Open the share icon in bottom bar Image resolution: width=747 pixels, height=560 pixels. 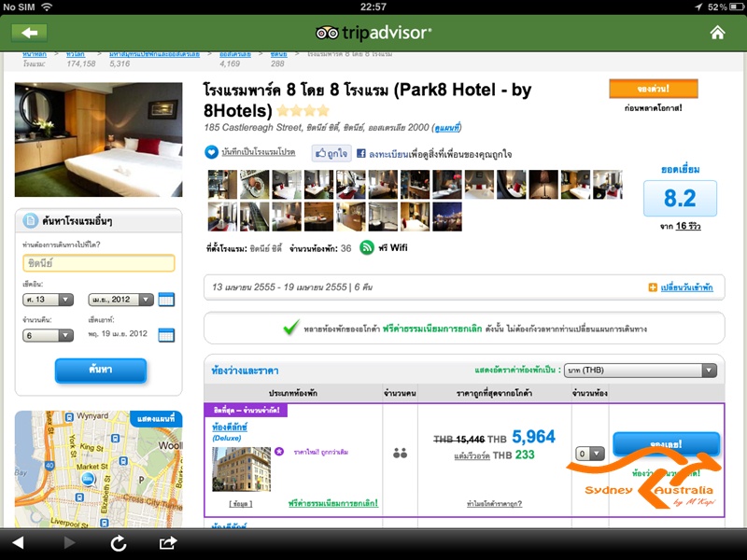pos(168,542)
